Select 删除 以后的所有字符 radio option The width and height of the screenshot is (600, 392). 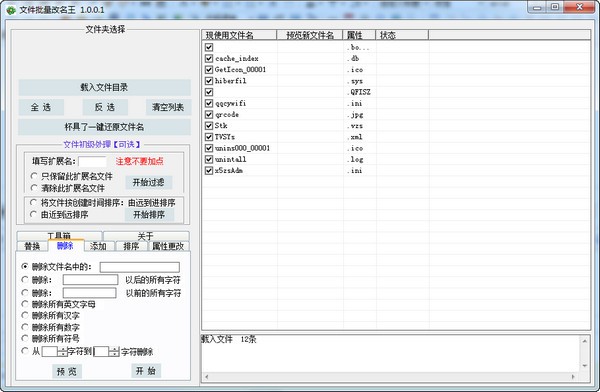[25, 280]
